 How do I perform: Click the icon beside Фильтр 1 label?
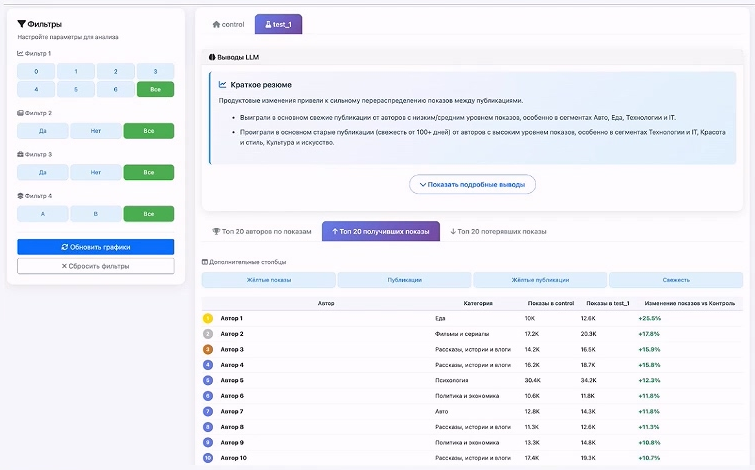tap(20, 53)
